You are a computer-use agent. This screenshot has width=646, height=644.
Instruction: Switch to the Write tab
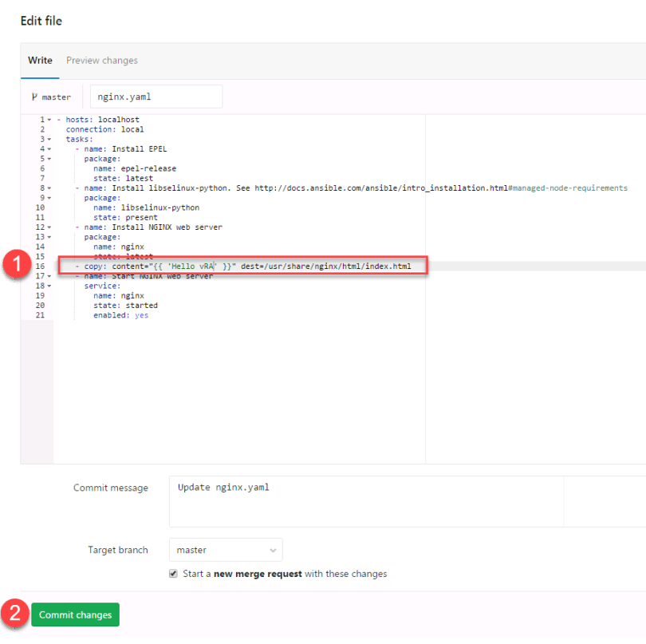(40, 61)
